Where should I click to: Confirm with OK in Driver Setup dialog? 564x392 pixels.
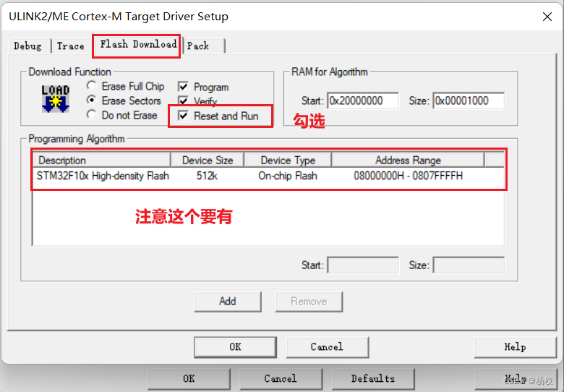(235, 347)
